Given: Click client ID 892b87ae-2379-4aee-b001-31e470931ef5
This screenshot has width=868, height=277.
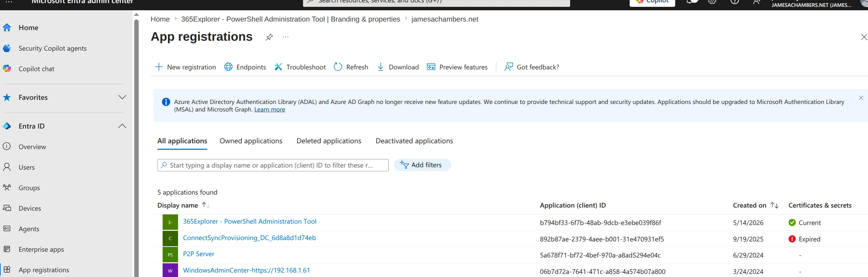Looking at the screenshot, I should 602,239.
